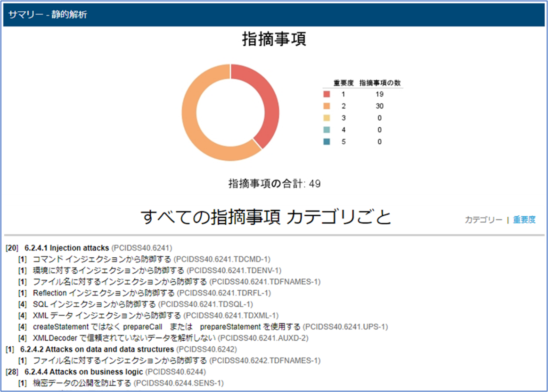The image size is (548, 392).
Task: Open 機密データの公開を防止する rule SENS-1
Action: 82,383
